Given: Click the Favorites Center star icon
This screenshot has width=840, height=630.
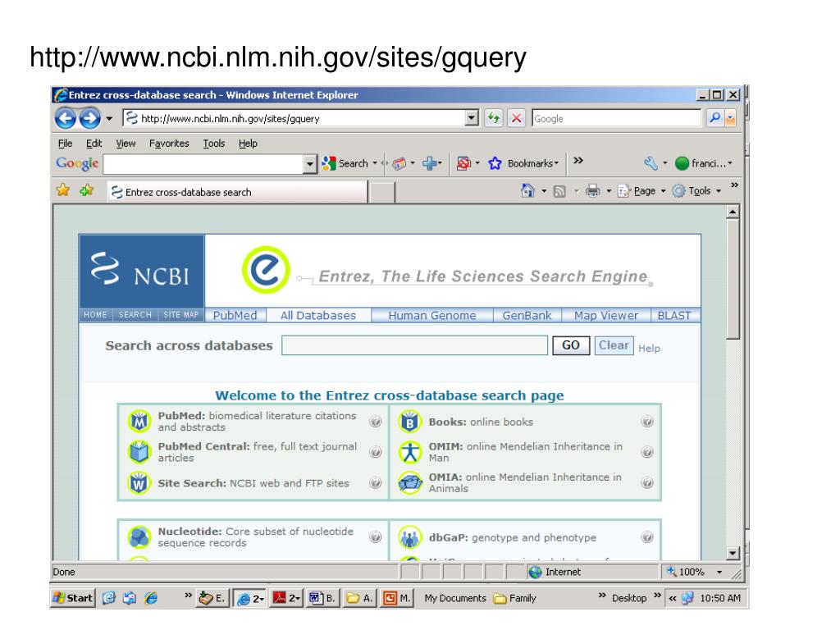Looking at the screenshot, I should tap(62, 190).
